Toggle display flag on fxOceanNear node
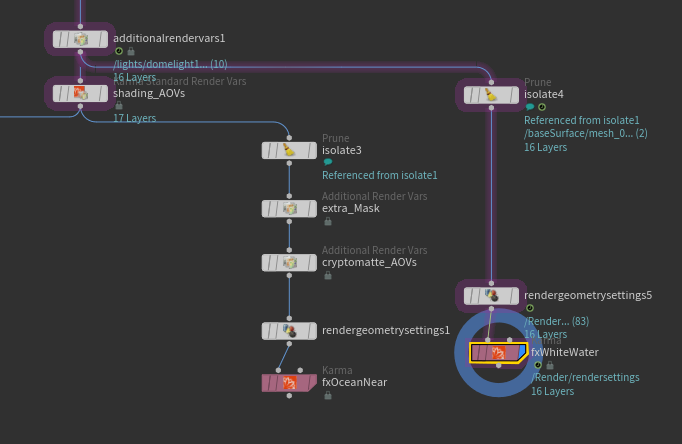Screen dimensions: 682x444 pyautogui.click(x=311, y=383)
